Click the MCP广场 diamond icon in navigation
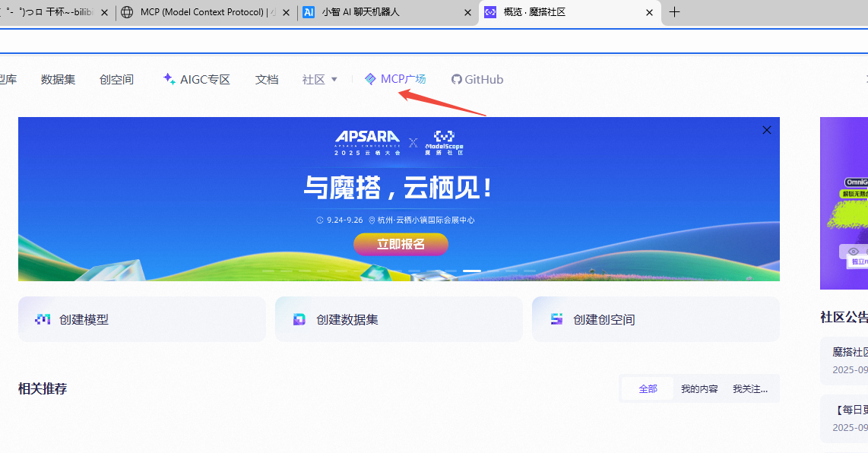 click(370, 78)
